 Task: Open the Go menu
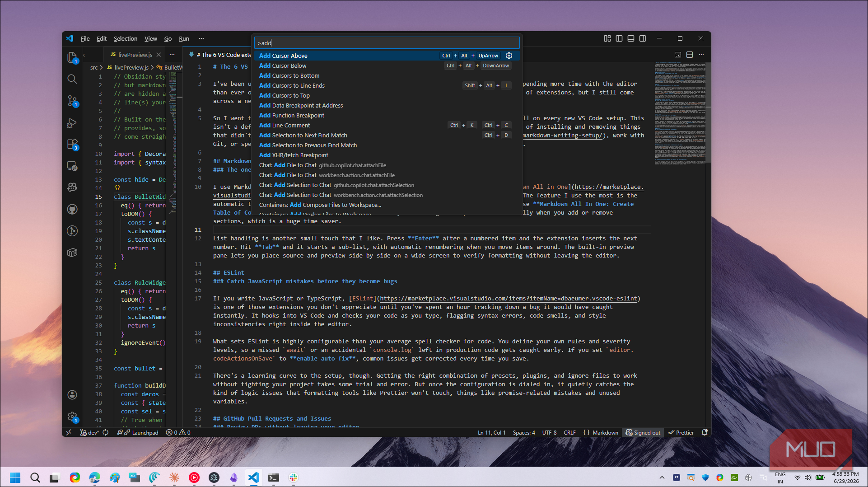tap(168, 38)
